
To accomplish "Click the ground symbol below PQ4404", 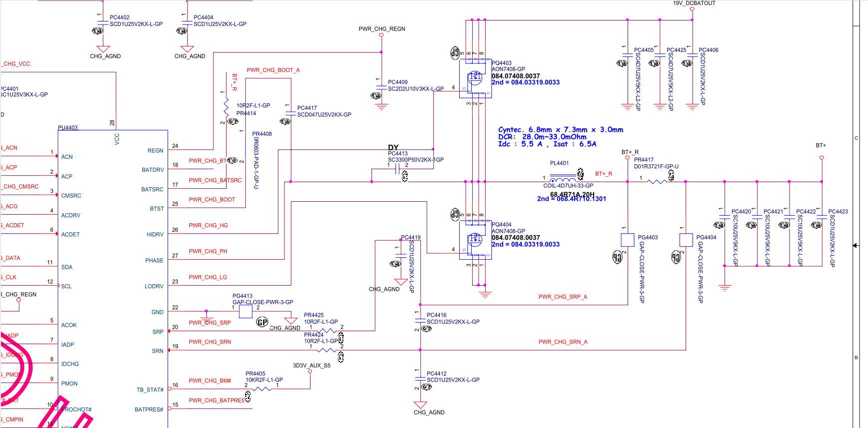I will (x=485, y=294).
